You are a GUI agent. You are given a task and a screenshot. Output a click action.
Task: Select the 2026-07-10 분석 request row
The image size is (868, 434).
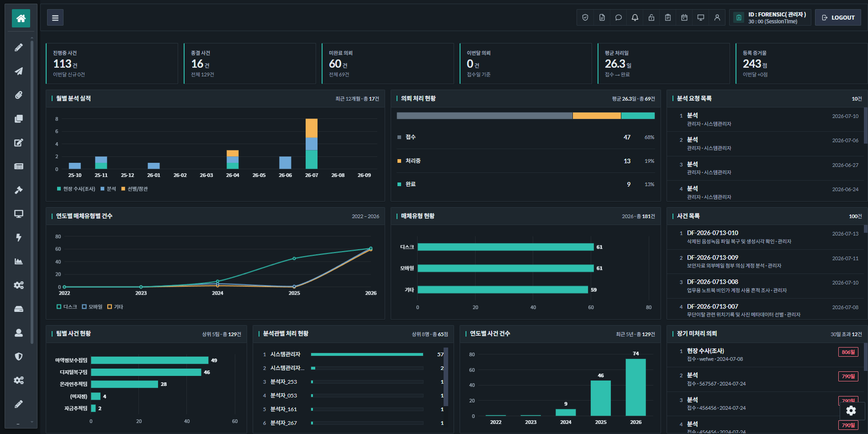[765, 119]
